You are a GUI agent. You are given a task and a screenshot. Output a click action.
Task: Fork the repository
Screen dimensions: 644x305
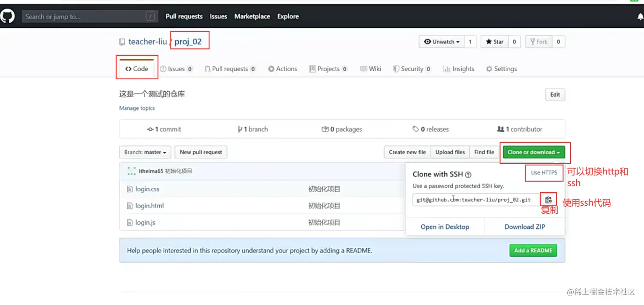click(x=539, y=42)
